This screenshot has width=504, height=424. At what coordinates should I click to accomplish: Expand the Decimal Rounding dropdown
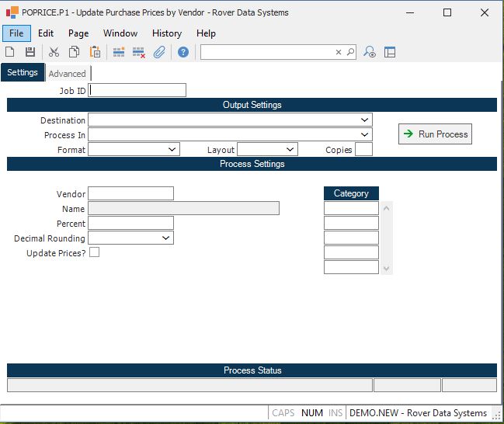pos(166,238)
